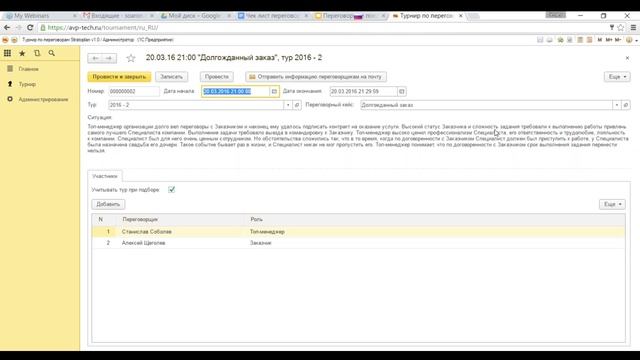Switch to Участники tab
Viewport: 640px width, 360px height.
105,176
